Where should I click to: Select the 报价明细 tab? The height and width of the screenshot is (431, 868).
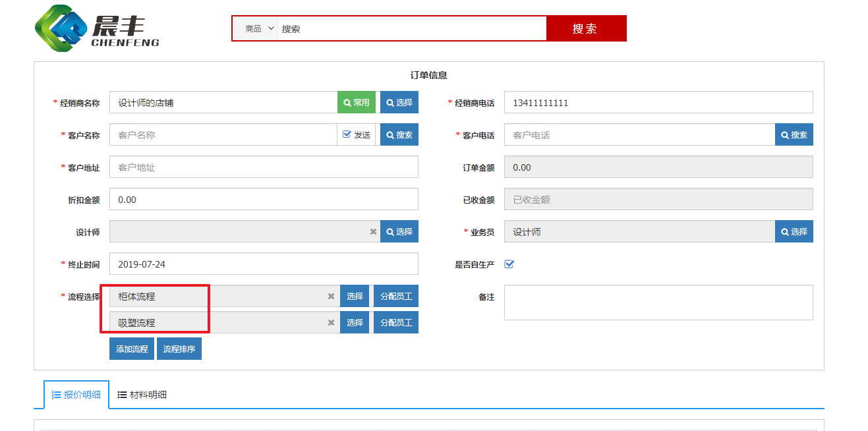[76, 395]
